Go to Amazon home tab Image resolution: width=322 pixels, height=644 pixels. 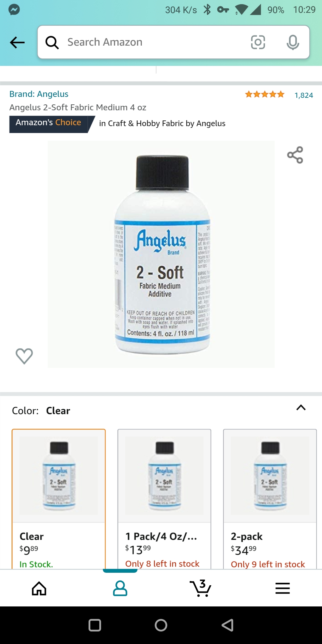[x=39, y=588]
